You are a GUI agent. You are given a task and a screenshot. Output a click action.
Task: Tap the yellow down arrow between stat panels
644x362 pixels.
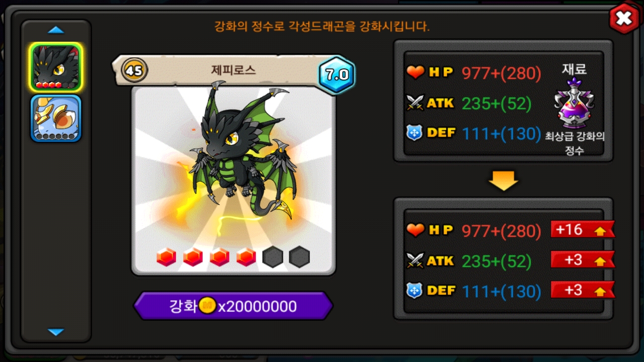click(503, 180)
